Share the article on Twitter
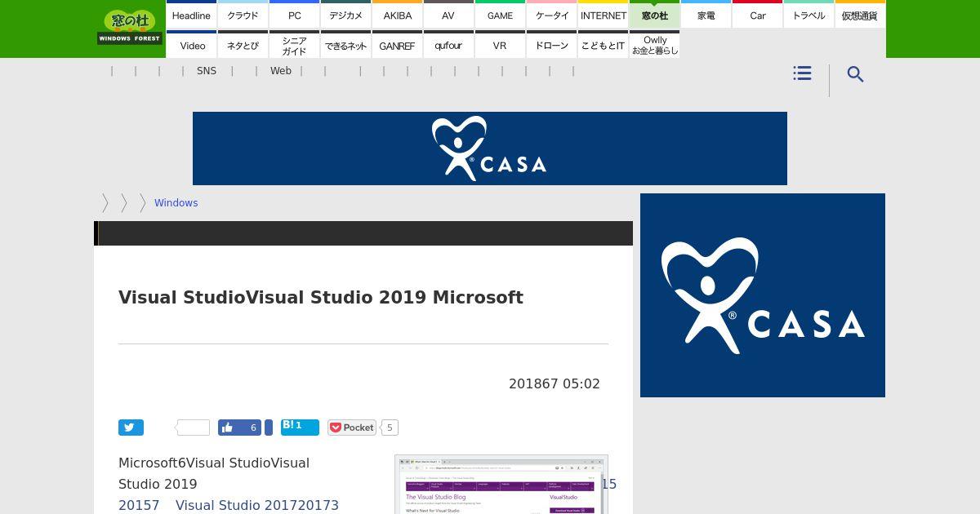Screen dimensions: 980x514 pyautogui.click(x=131, y=428)
